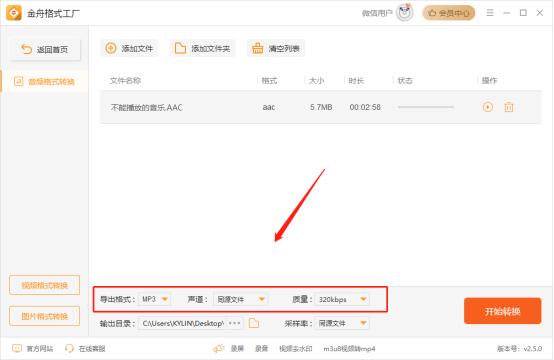
Task: Switch to 图片格式转换 mode
Action: pyautogui.click(x=45, y=316)
